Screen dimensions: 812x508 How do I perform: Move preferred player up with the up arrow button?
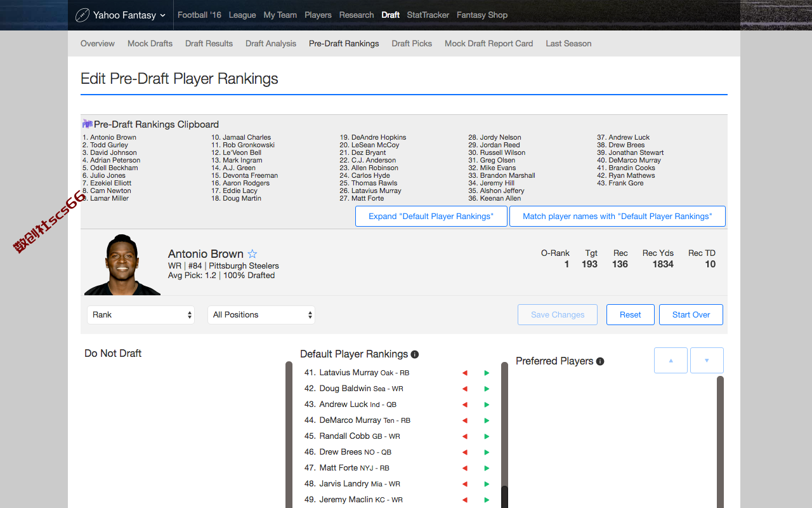(671, 360)
